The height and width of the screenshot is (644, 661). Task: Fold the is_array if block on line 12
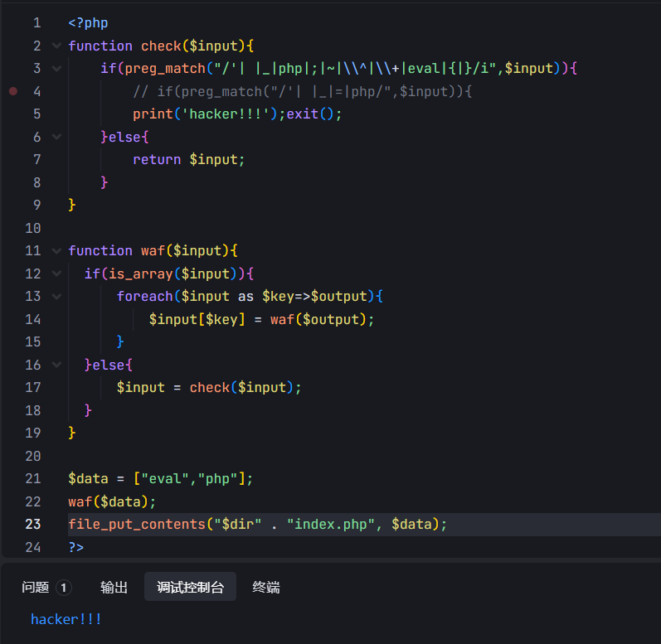tap(56, 274)
